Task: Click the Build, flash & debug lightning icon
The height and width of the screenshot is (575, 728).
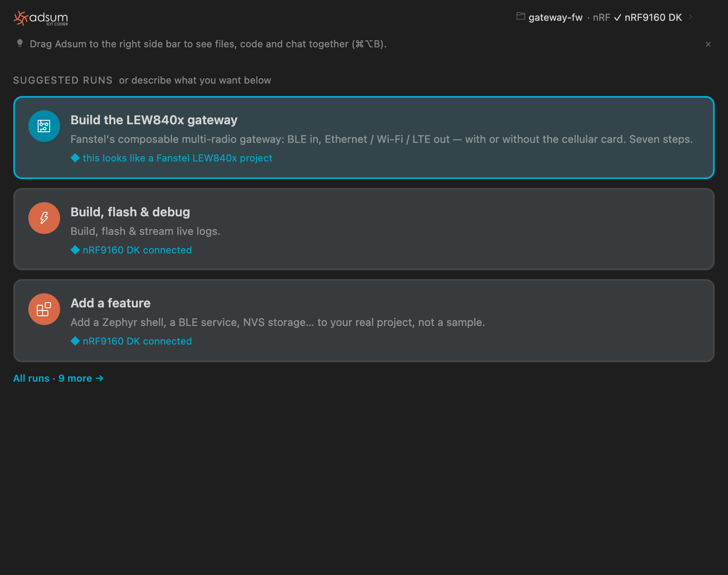Action: [x=44, y=218]
